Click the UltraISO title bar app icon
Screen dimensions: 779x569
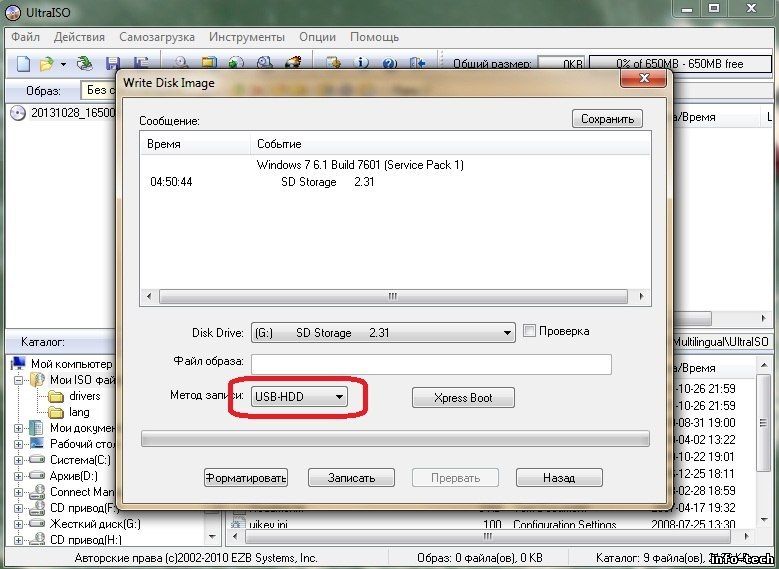[12, 12]
